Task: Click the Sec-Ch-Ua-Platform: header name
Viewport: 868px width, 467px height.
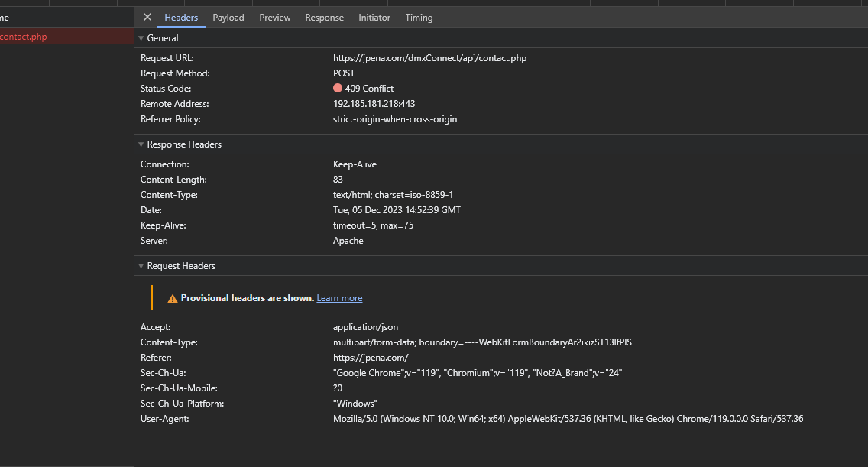Action: 182,404
